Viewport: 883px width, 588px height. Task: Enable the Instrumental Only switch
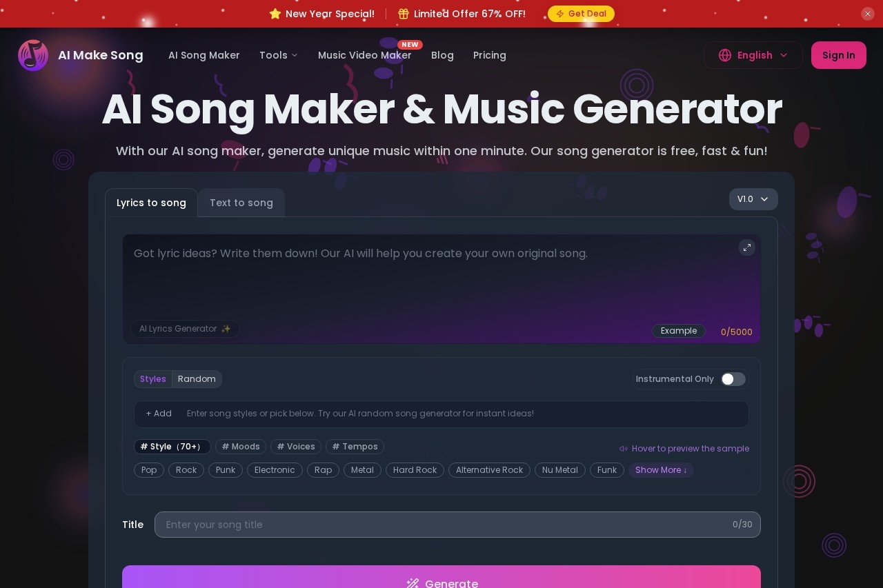coord(733,379)
